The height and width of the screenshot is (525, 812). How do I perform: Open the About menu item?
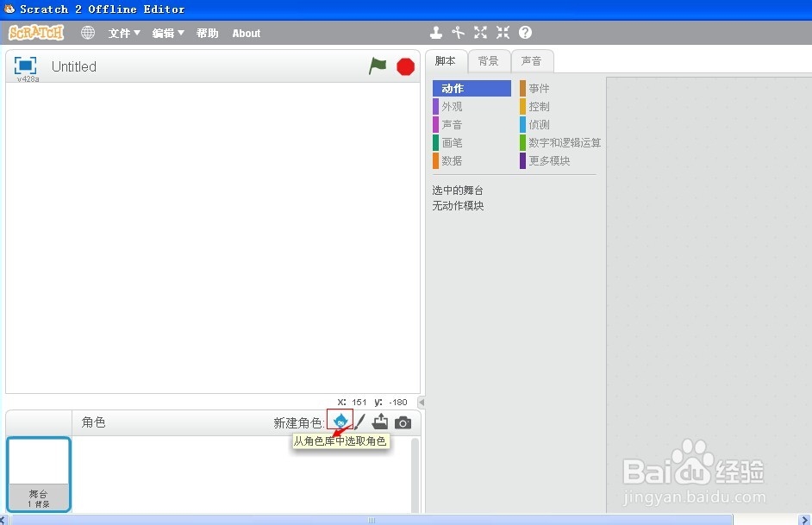tap(246, 33)
